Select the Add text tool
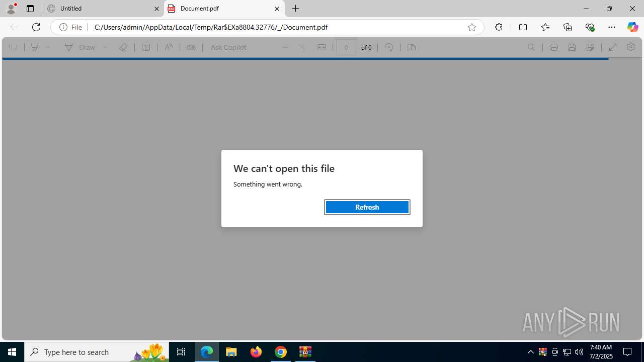The width and height of the screenshot is (644, 362). pyautogui.click(x=146, y=47)
